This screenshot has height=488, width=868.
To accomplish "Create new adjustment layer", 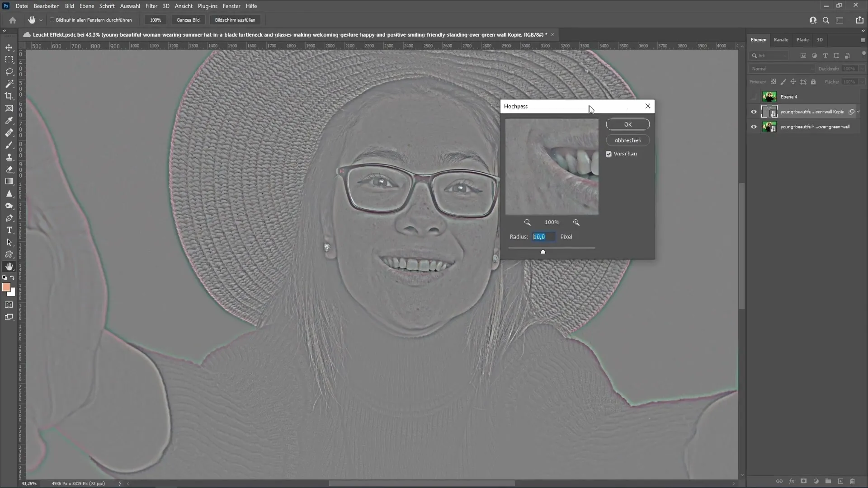I will pyautogui.click(x=816, y=481).
